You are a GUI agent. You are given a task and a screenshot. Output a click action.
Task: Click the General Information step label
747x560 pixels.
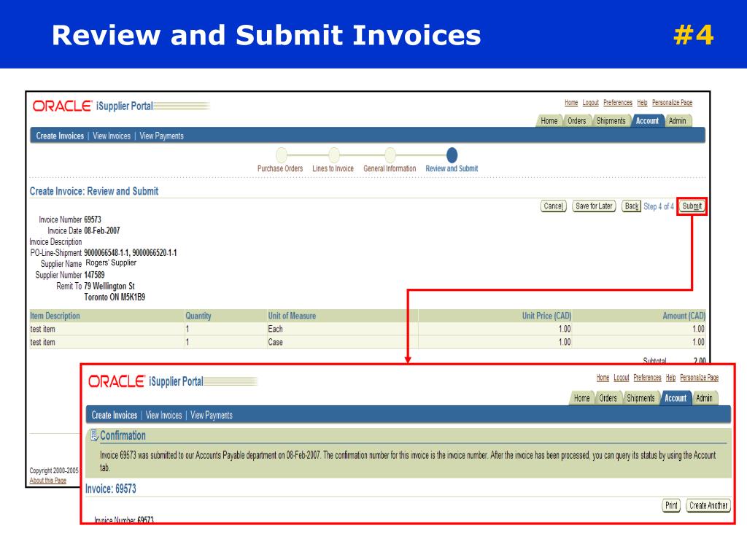(x=390, y=168)
